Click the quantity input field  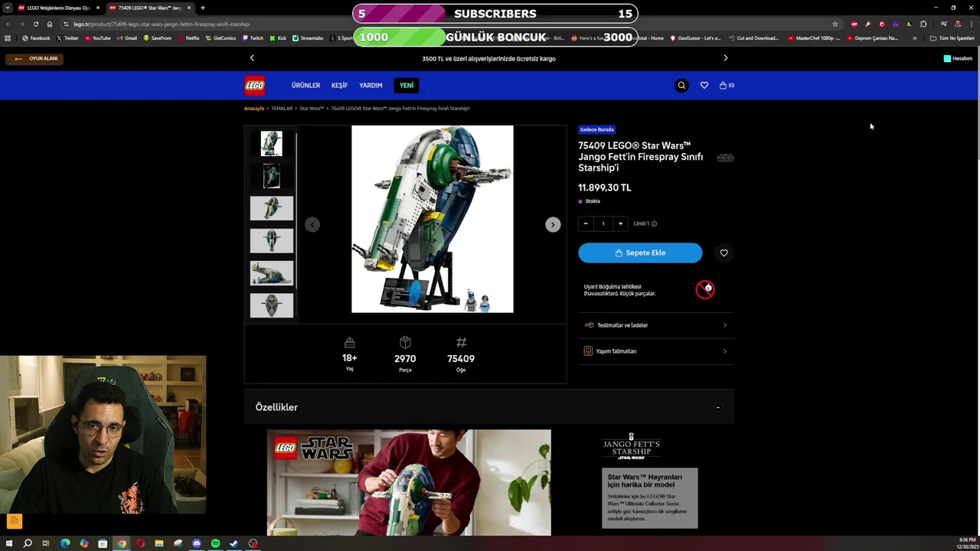pyautogui.click(x=603, y=223)
